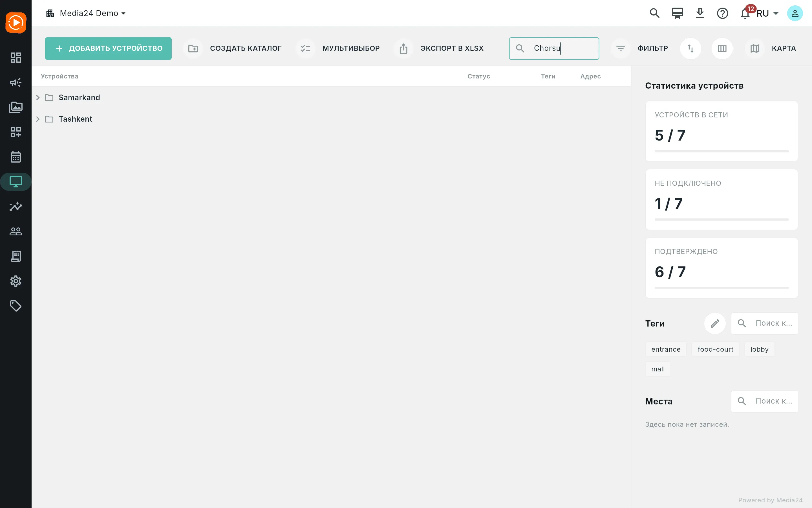Click the pencil edit tags icon
Image resolution: width=812 pixels, height=508 pixels.
tap(715, 323)
